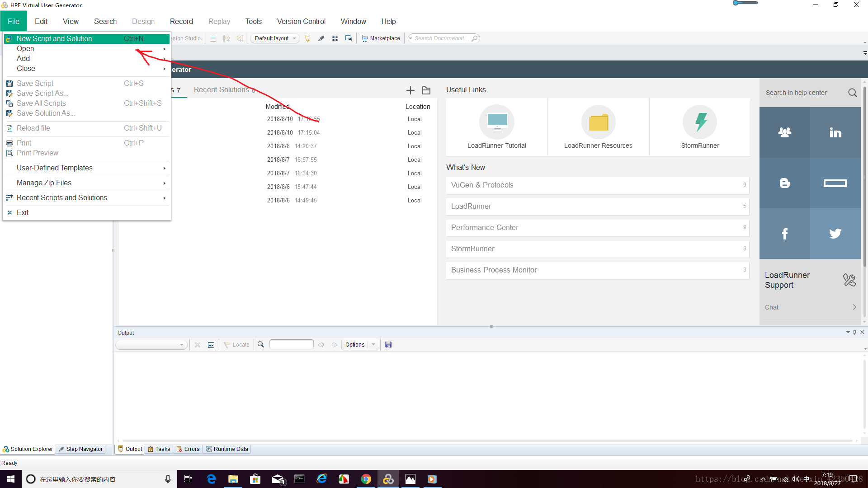Open the StormRunner lightning icon
868x488 pixels.
click(700, 122)
